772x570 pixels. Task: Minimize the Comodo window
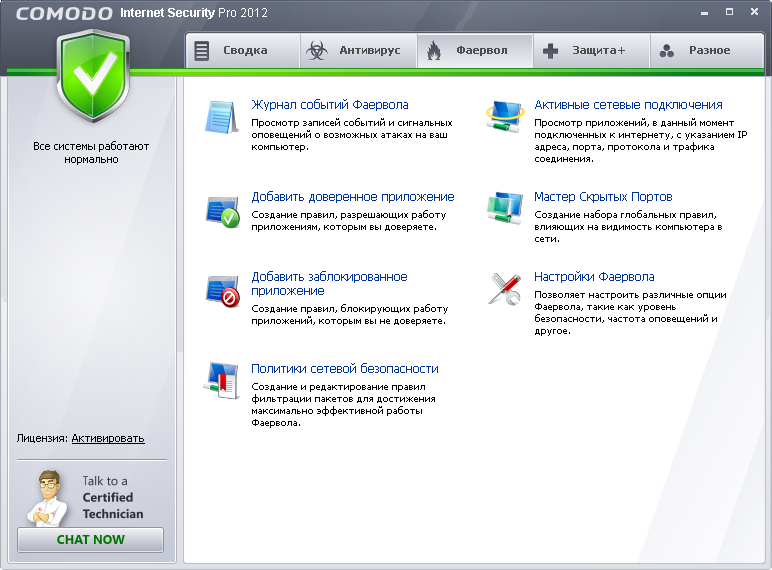[x=705, y=13]
